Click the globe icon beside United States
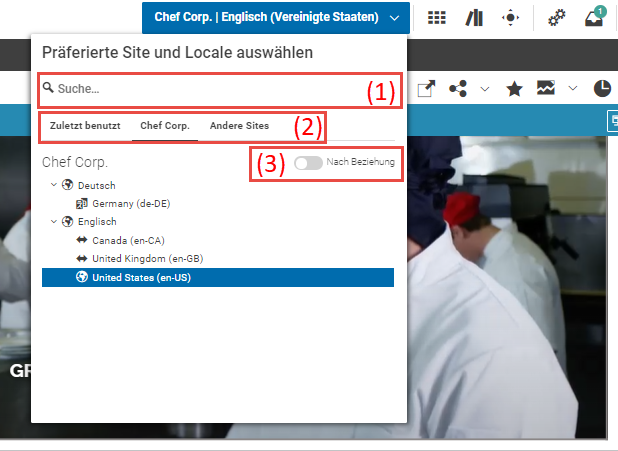 click(x=82, y=277)
